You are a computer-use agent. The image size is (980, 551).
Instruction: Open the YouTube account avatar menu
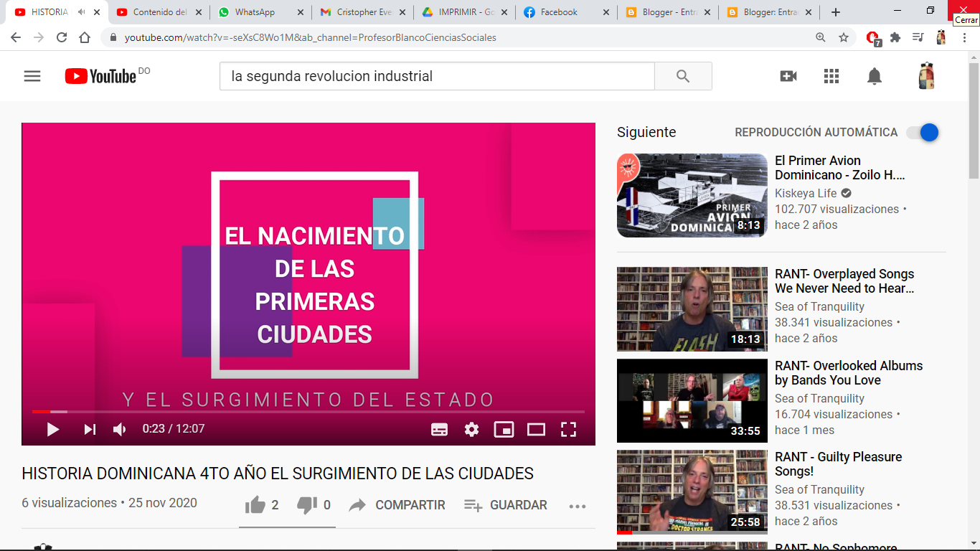coord(926,75)
